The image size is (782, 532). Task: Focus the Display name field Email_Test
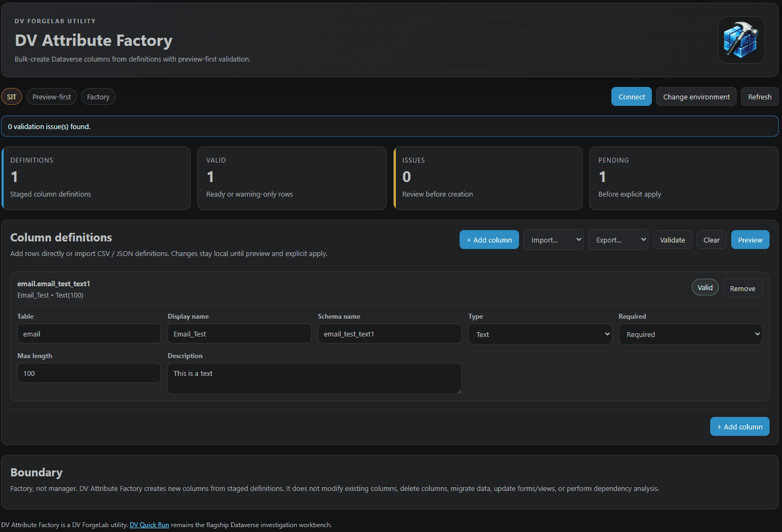click(x=239, y=334)
